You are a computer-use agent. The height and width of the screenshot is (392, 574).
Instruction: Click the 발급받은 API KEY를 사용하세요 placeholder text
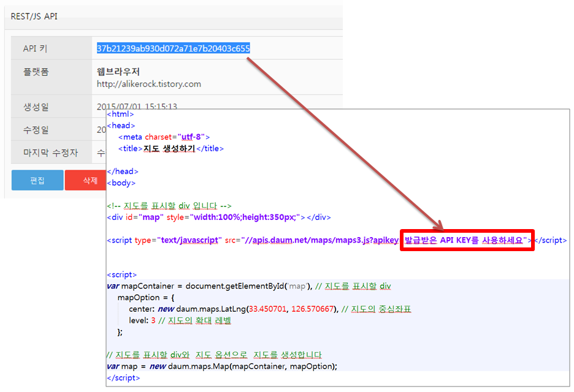pyautogui.click(x=464, y=240)
